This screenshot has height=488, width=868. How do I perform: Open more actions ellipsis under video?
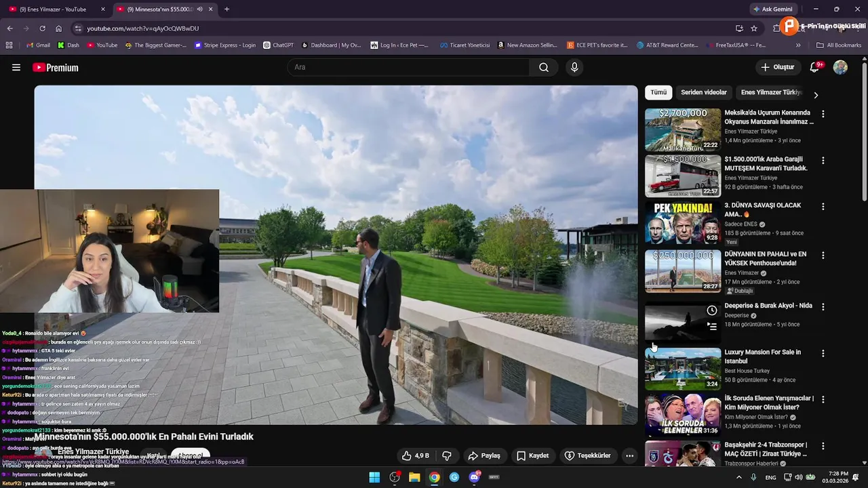(x=629, y=455)
